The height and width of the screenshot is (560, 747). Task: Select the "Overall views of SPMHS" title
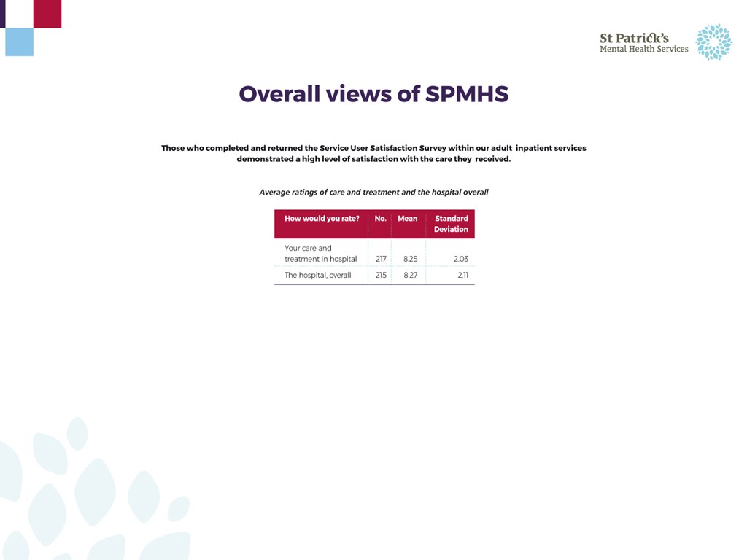coord(373,94)
